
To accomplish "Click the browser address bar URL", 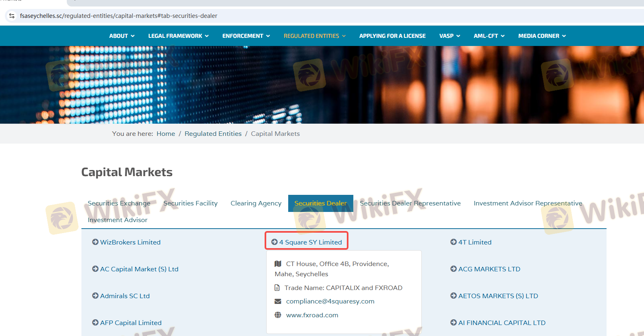I will click(118, 16).
